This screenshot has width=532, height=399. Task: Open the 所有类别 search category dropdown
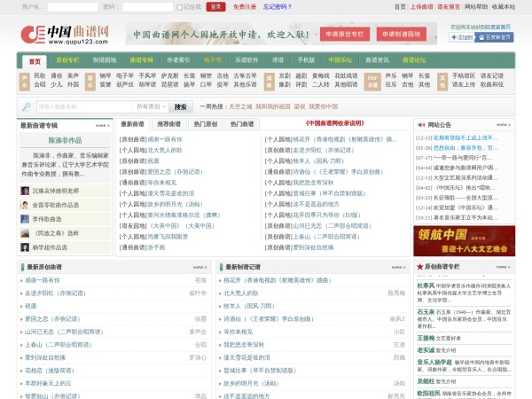pos(151,106)
